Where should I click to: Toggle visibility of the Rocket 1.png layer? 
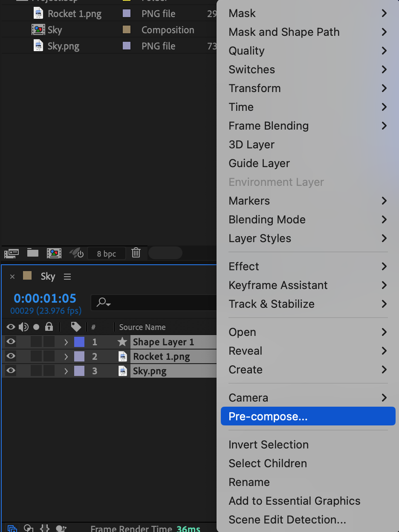point(11,356)
